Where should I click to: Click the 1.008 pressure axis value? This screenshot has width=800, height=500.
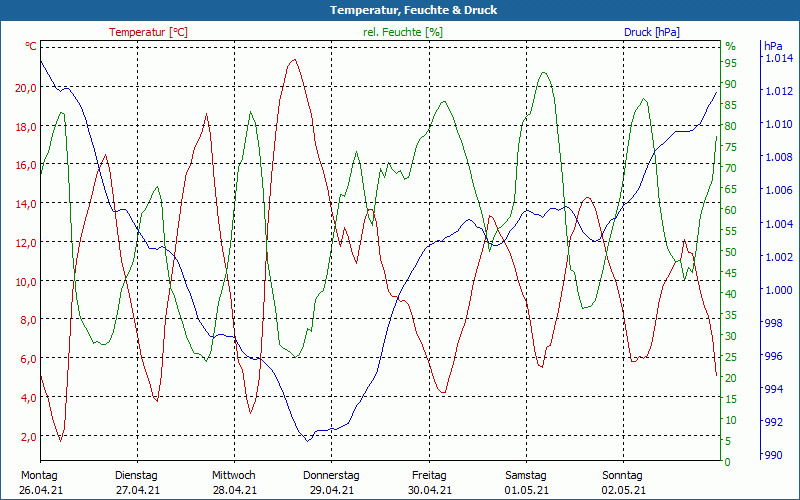(x=780, y=157)
